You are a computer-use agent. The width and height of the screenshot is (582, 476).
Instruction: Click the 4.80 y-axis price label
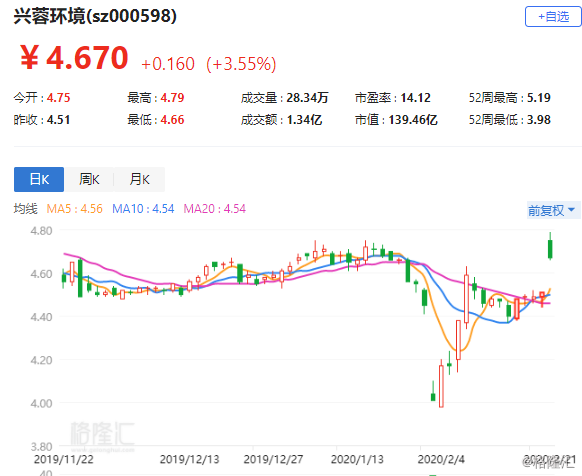click(41, 231)
